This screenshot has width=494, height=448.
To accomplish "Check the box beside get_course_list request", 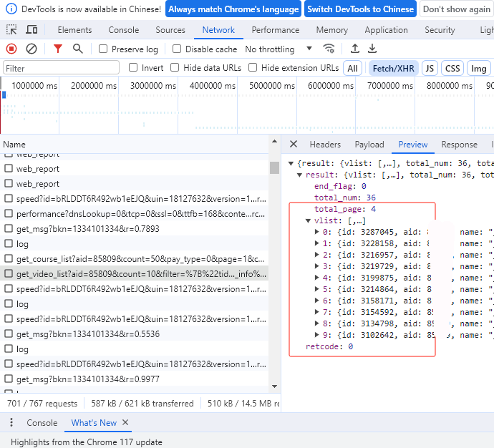I will tap(9, 259).
